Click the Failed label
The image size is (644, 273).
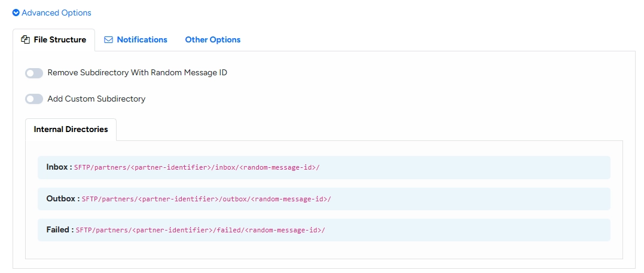(x=60, y=230)
